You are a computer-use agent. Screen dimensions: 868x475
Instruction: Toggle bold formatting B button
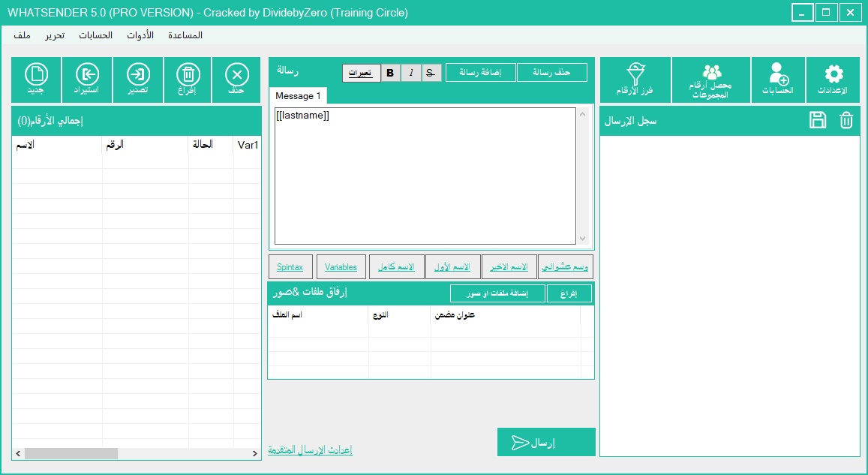390,73
